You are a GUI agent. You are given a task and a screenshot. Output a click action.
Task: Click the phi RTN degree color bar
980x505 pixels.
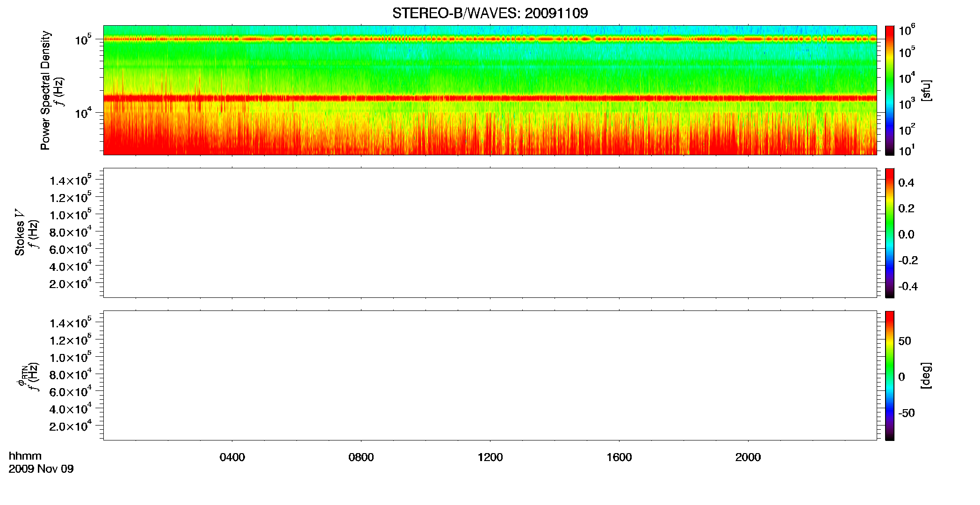890,375
